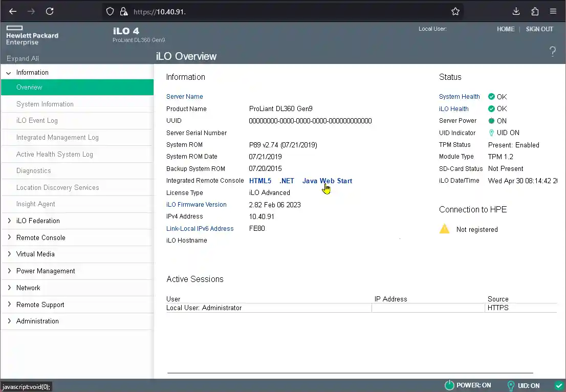This screenshot has width=566, height=392.
Task: Click the footer health checkmark icon
Action: click(x=559, y=385)
